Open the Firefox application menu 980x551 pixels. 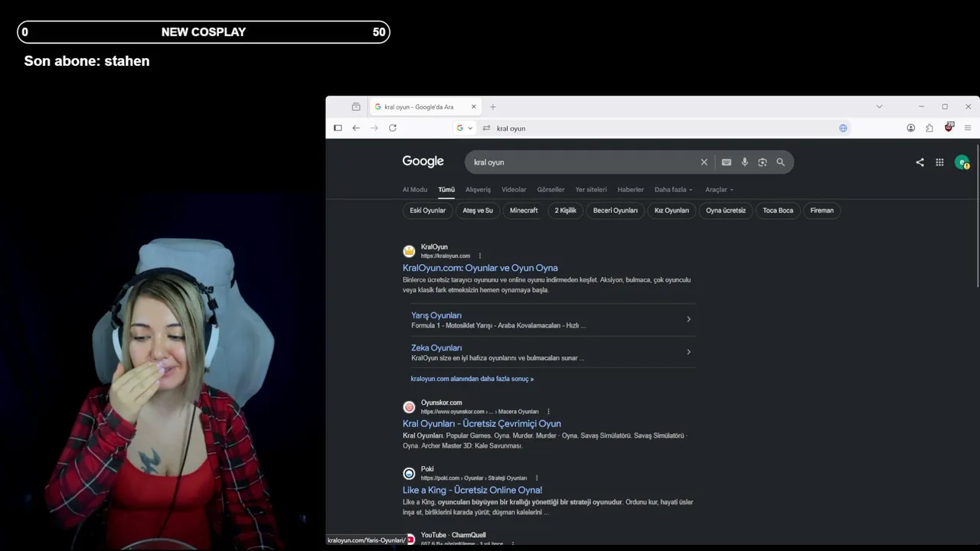(x=968, y=128)
